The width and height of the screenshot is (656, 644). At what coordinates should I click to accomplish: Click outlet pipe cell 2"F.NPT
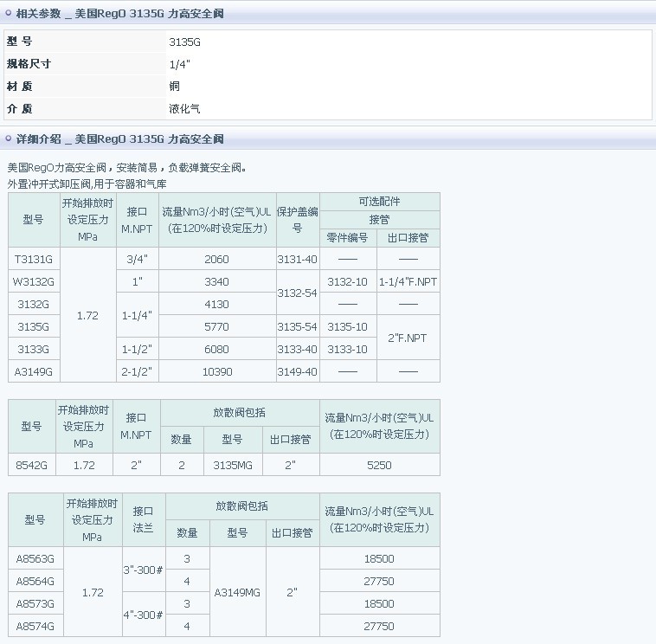(x=408, y=338)
